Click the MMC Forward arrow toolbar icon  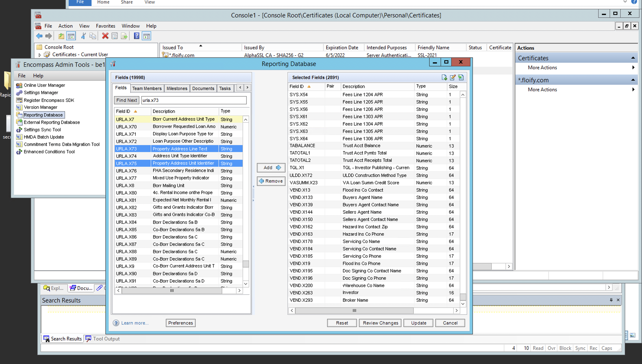49,36
